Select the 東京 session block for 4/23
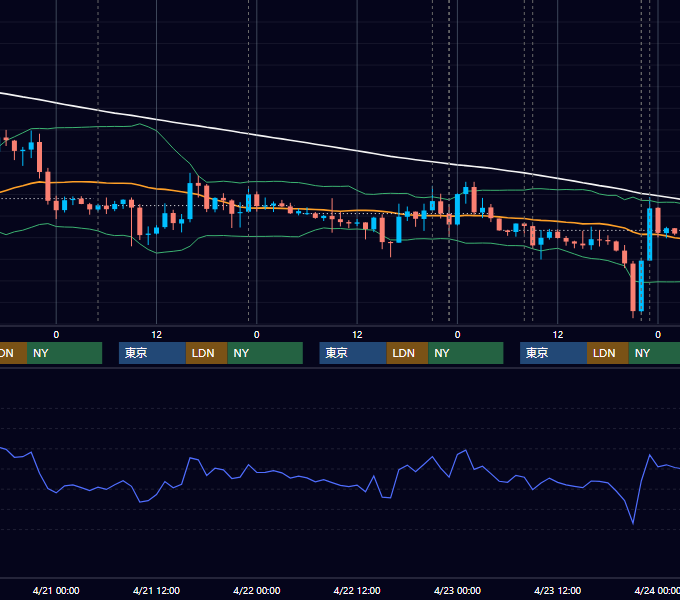This screenshot has width=680, height=600. [x=553, y=353]
